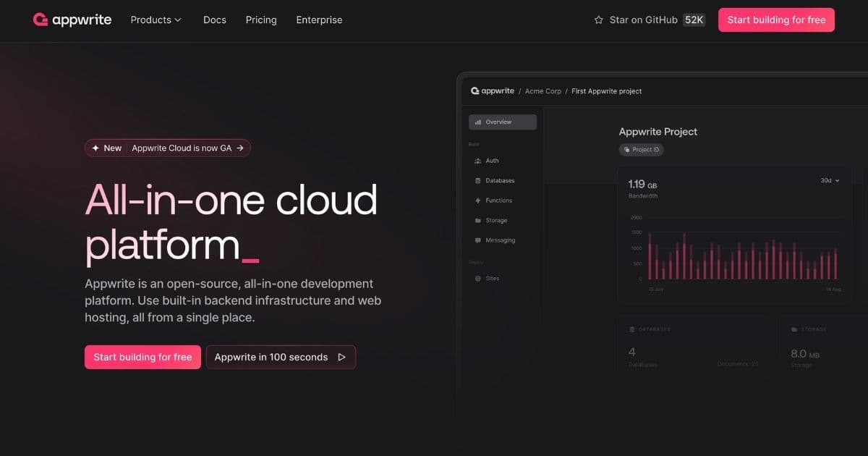Select Messaging in the sidebar
This screenshot has width=868, height=456.
[498, 240]
